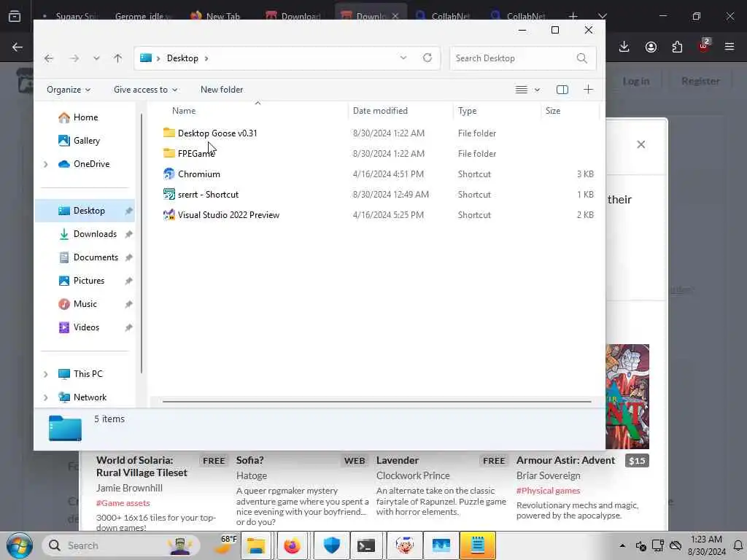747x560 pixels.
Task: Open Documents in navigation pane
Action: [x=96, y=257]
